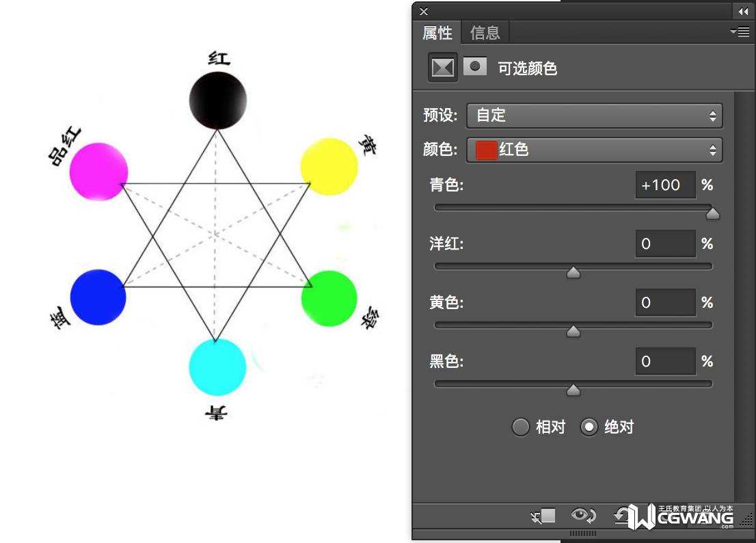Click the reset adjustment icon
This screenshot has width=756, height=543.
(621, 516)
